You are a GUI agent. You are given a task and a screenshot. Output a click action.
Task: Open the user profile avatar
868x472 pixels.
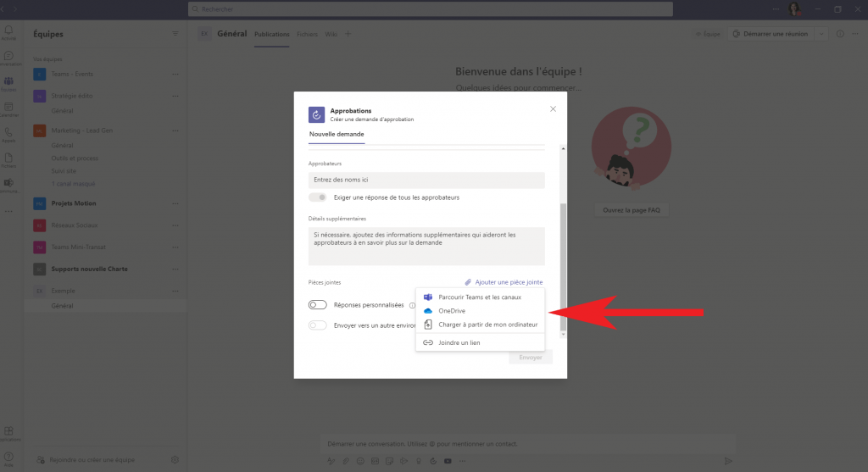(x=794, y=8)
